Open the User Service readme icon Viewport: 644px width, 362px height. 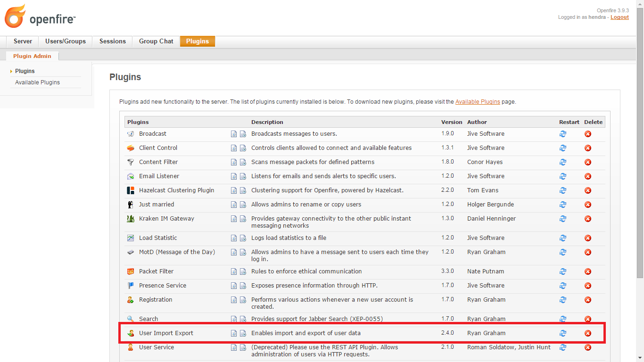coord(234,347)
